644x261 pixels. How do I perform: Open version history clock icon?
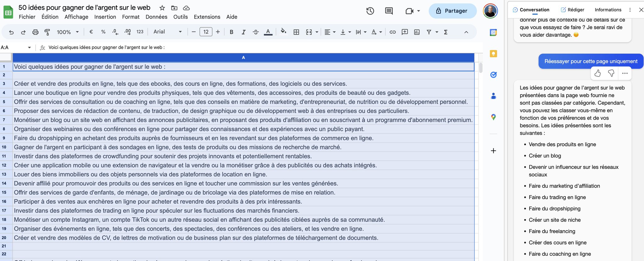pos(370,11)
